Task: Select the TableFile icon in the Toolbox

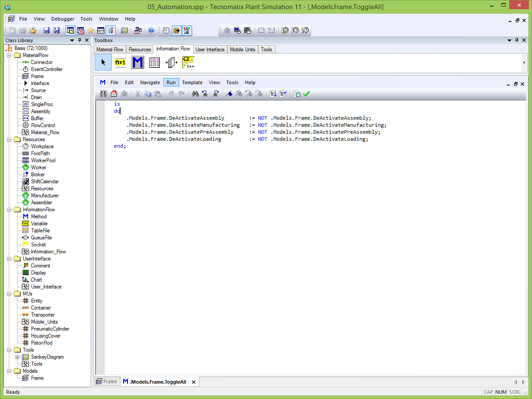Action: (x=154, y=63)
